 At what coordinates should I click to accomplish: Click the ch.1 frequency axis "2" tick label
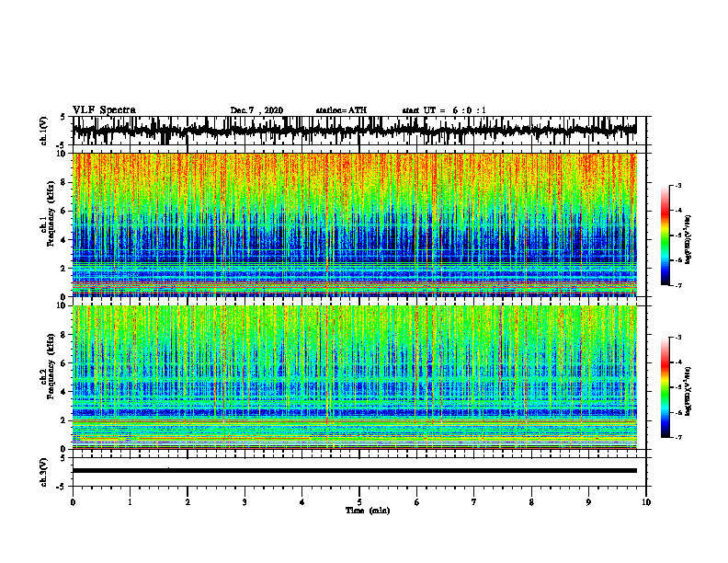tap(64, 268)
